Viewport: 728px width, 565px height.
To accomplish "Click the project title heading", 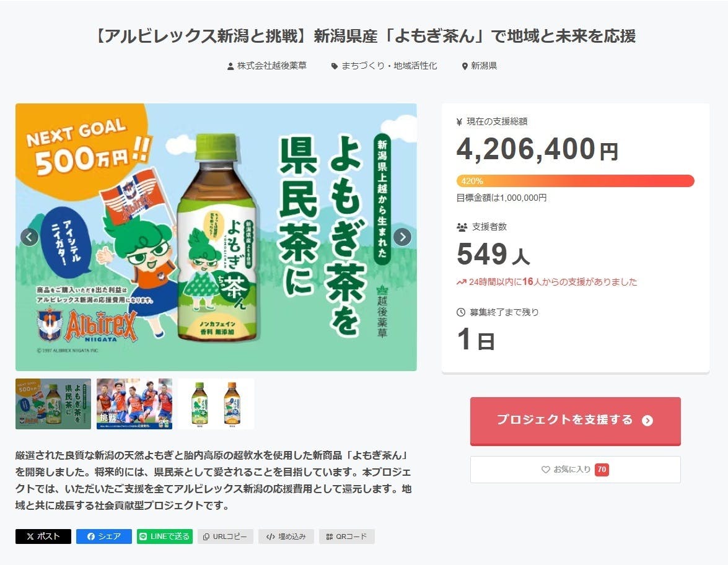I will [x=364, y=36].
